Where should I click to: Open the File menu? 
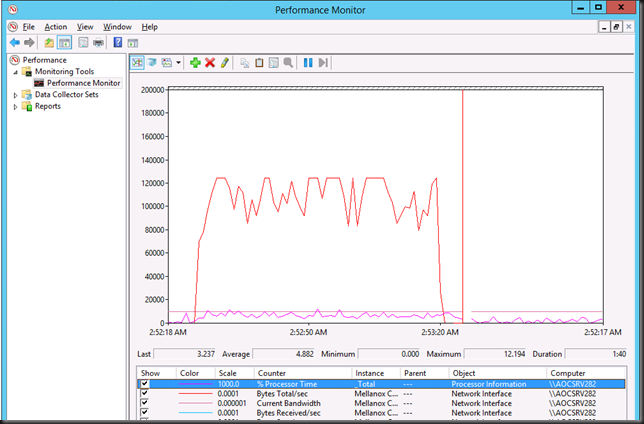tap(28, 27)
